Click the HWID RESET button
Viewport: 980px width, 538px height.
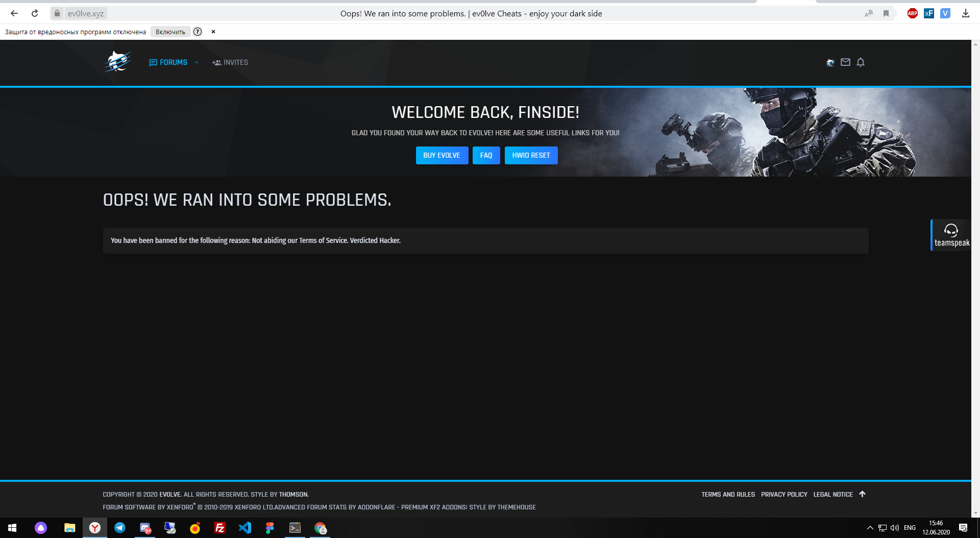(x=531, y=155)
